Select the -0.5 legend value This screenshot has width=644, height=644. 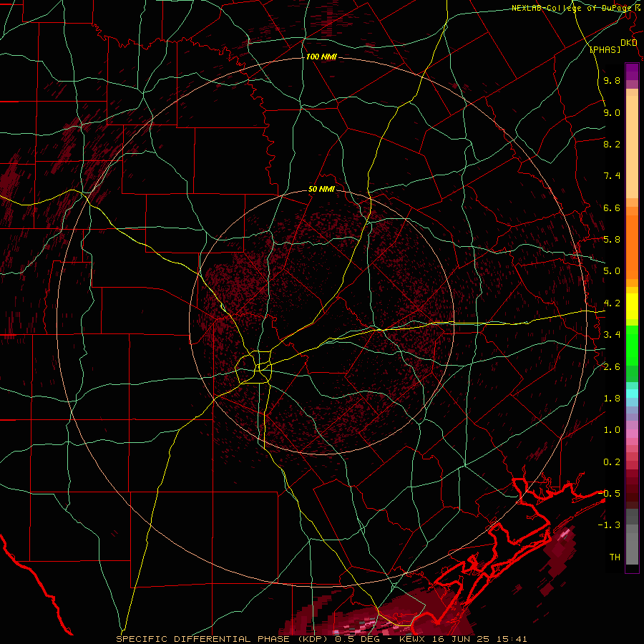(610, 494)
